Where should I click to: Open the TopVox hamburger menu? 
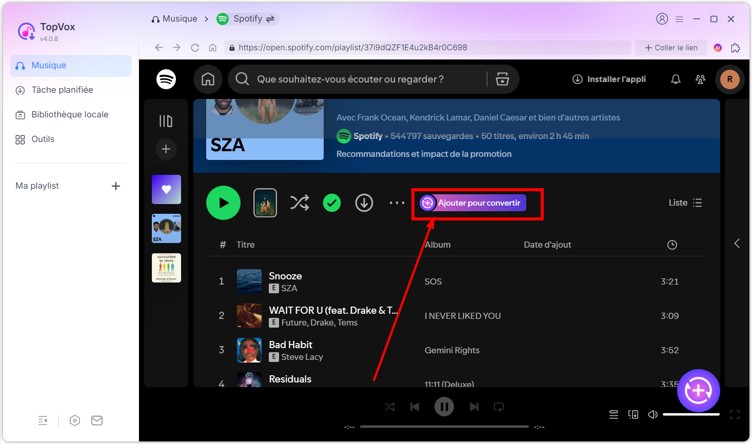(679, 19)
